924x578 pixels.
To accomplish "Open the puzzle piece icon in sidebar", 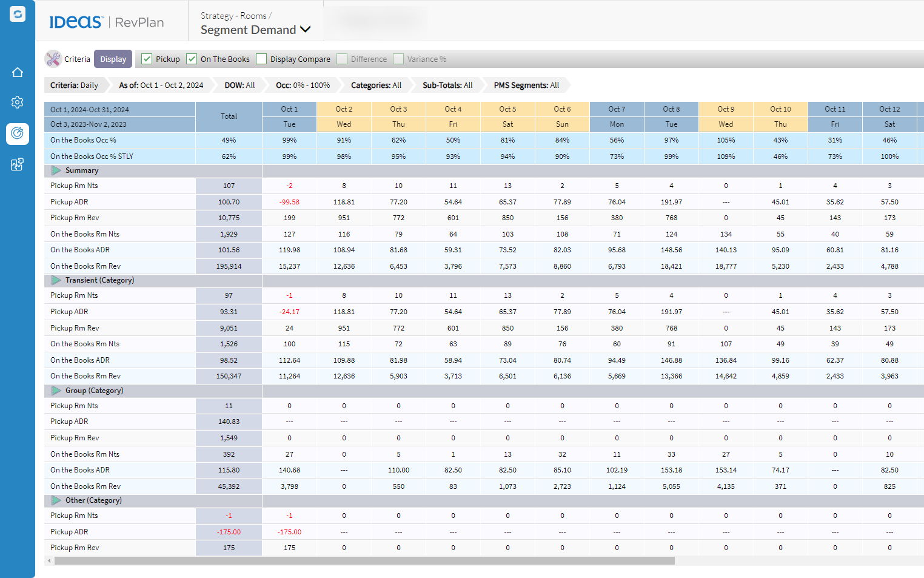I will 18,164.
